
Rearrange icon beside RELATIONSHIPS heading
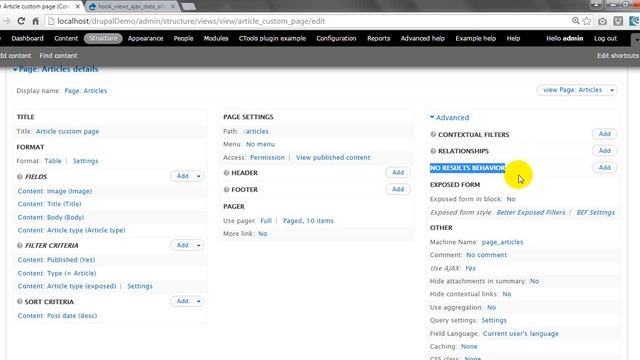coord(433,151)
